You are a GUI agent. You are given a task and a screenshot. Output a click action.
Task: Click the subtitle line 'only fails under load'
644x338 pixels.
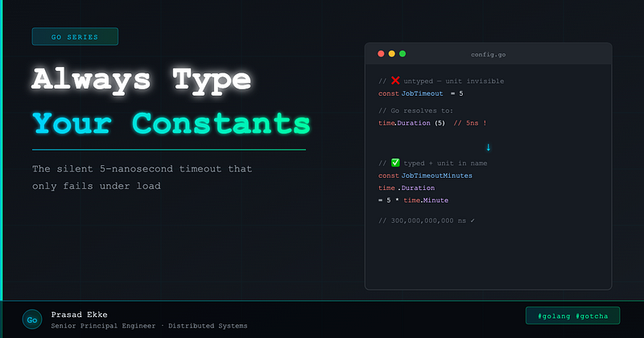pyautogui.click(x=97, y=186)
